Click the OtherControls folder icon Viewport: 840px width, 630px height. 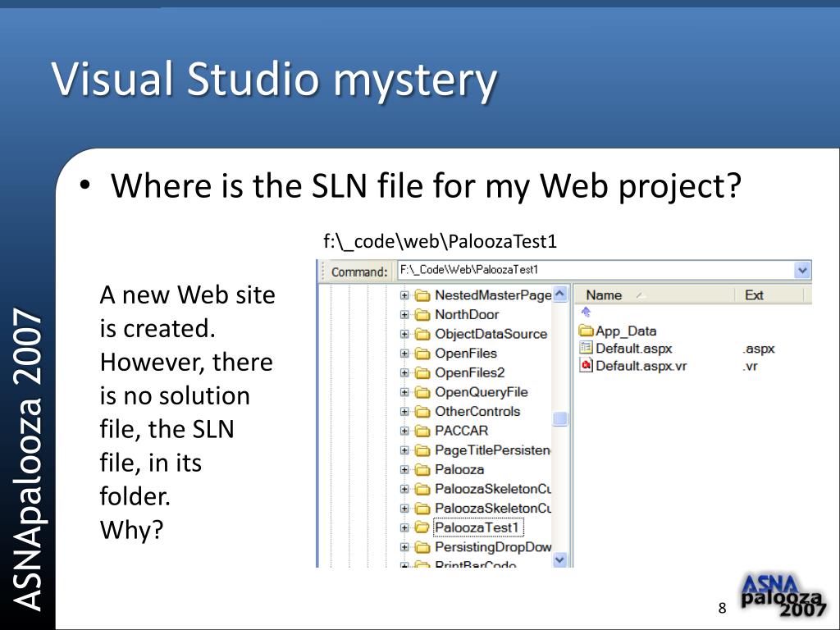point(422,412)
